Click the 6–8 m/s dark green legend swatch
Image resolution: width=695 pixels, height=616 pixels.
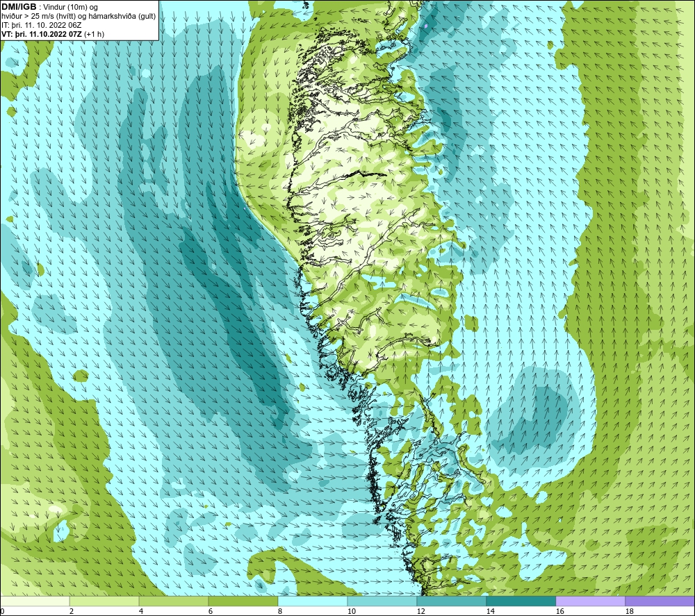pyautogui.click(x=243, y=601)
